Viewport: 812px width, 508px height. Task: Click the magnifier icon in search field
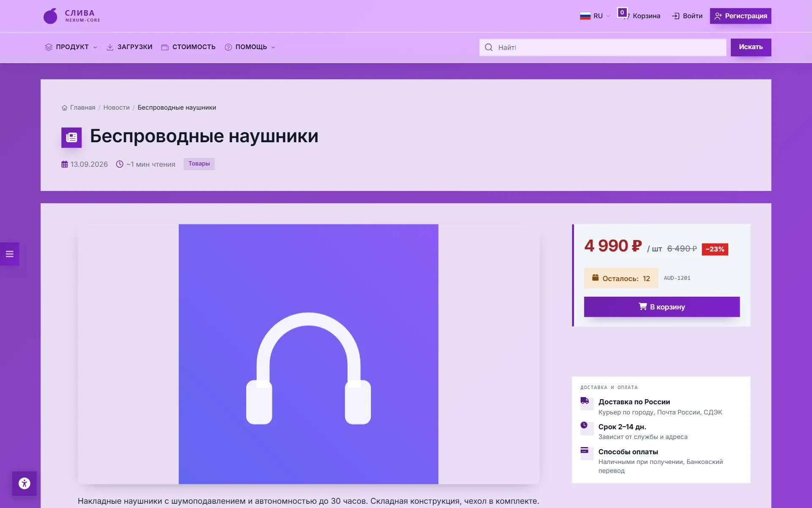tap(488, 47)
